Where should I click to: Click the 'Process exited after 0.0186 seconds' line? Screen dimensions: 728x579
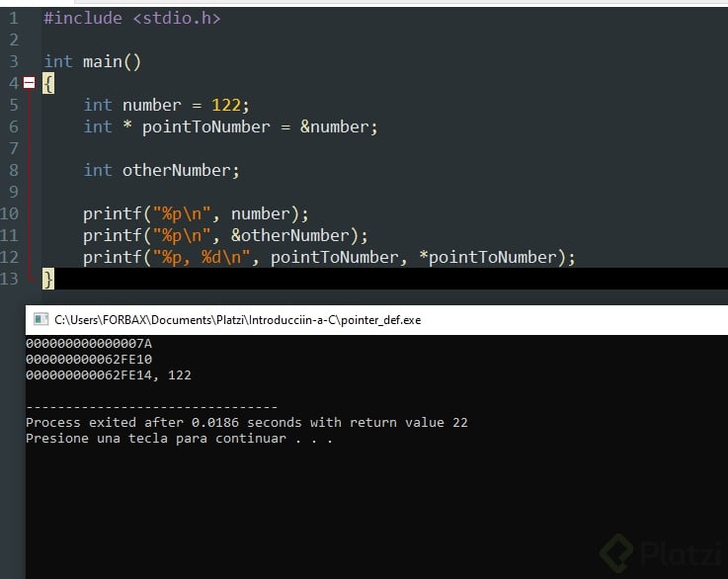(247, 423)
